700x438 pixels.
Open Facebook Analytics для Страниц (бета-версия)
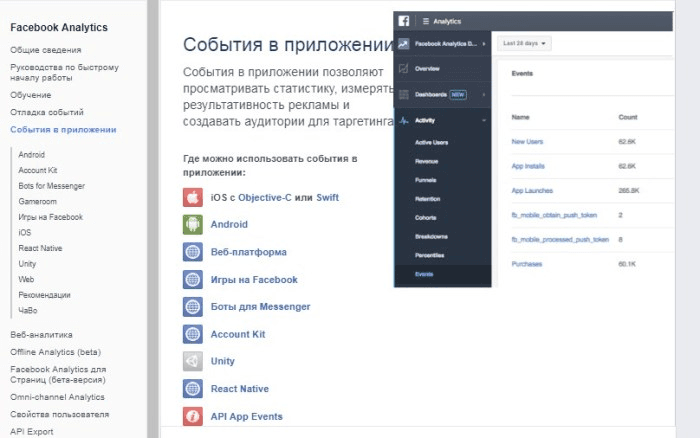(x=58, y=375)
